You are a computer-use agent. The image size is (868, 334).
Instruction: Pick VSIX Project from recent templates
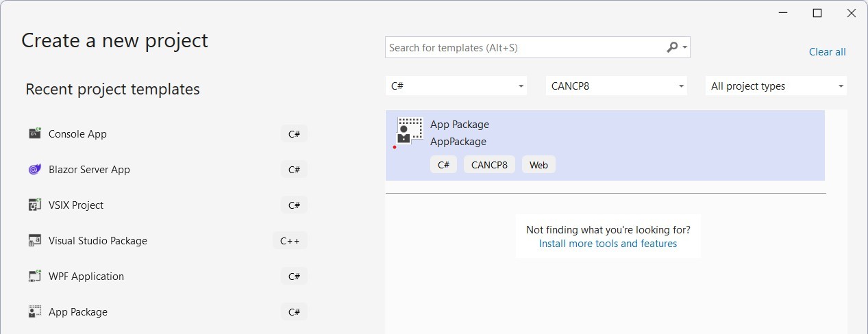click(x=168, y=205)
